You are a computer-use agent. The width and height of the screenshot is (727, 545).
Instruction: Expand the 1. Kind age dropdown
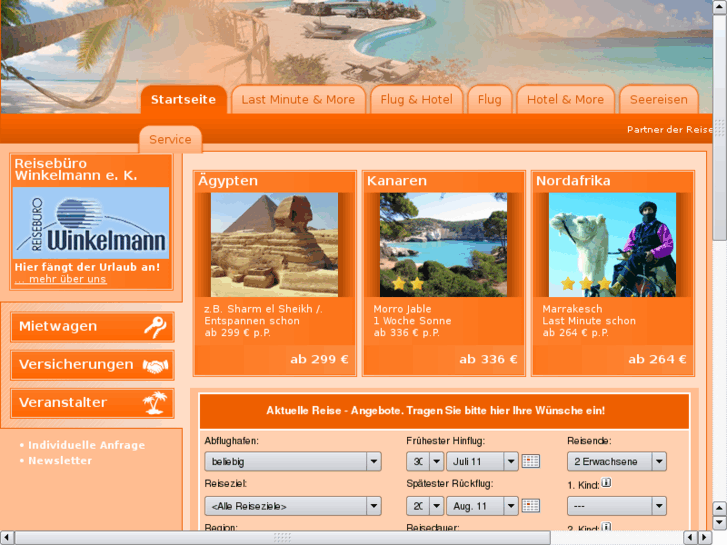tap(617, 506)
